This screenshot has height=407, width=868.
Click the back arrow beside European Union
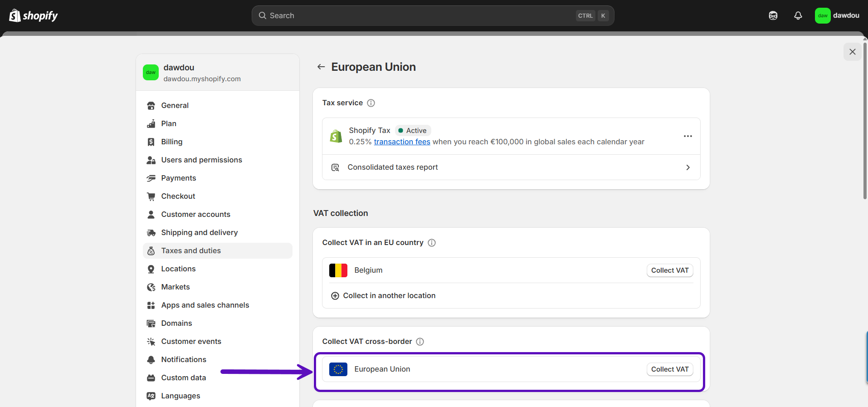[321, 67]
